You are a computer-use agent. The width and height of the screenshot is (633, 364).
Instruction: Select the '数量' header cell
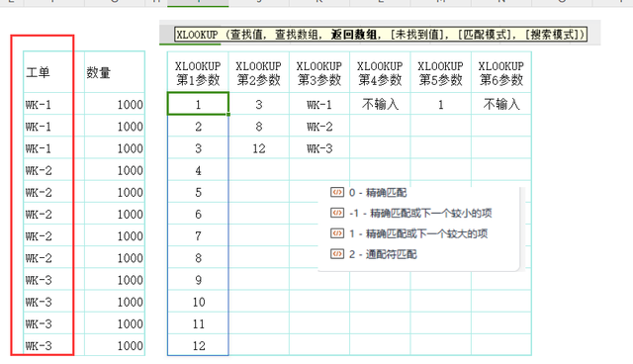coord(115,72)
